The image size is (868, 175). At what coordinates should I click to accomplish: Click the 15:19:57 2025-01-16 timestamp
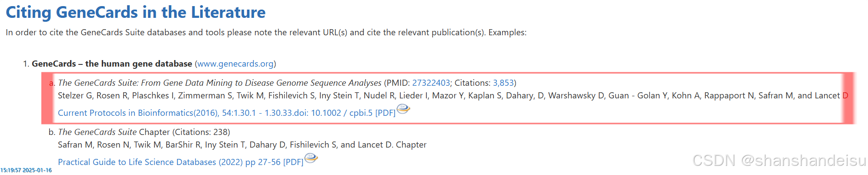(26, 170)
